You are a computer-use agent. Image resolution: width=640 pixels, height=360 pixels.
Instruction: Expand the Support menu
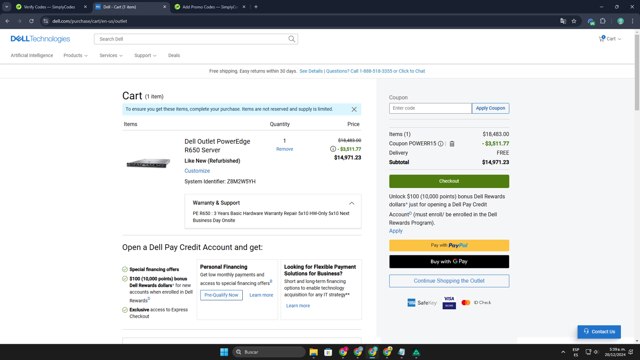pyautogui.click(x=145, y=56)
